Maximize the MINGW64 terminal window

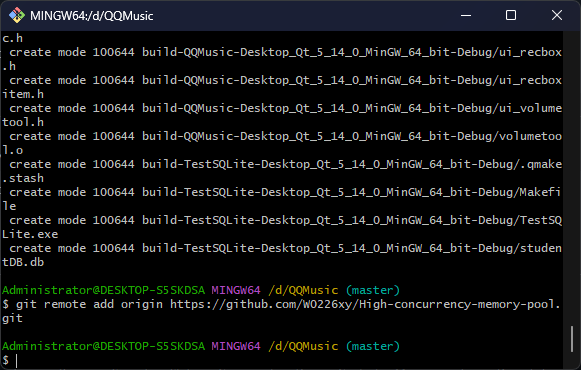tap(511, 16)
